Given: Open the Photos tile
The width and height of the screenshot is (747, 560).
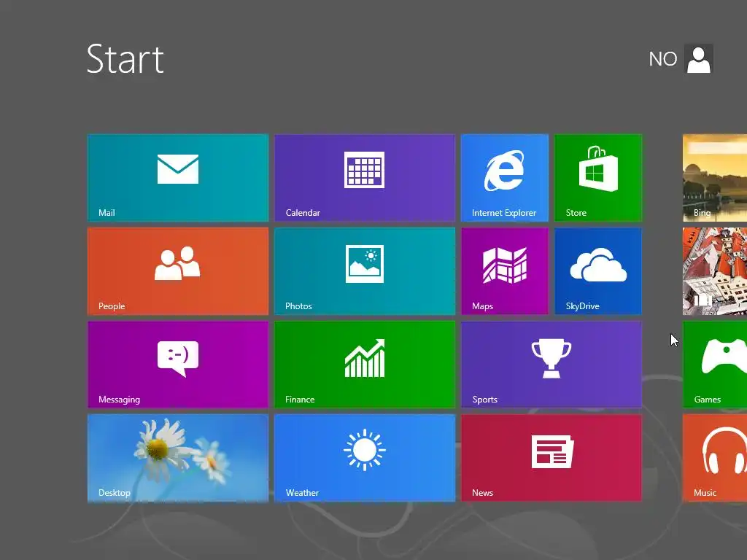Looking at the screenshot, I should (365, 271).
